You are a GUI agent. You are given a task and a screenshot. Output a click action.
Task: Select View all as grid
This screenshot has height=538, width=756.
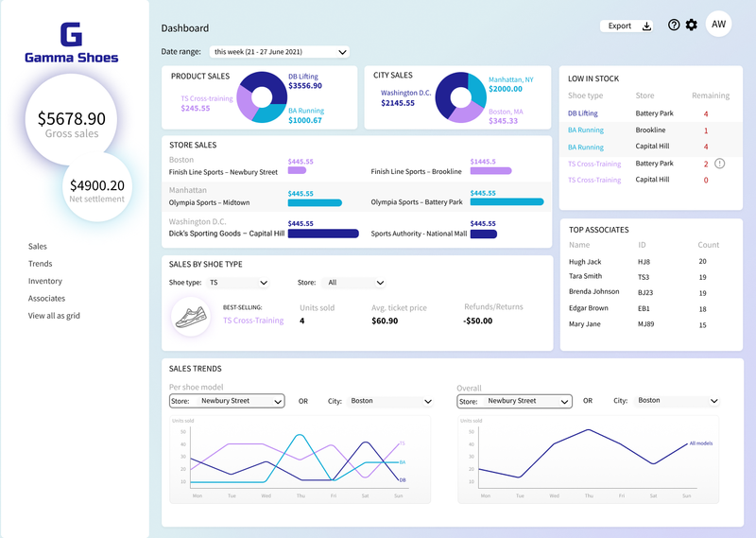[54, 316]
